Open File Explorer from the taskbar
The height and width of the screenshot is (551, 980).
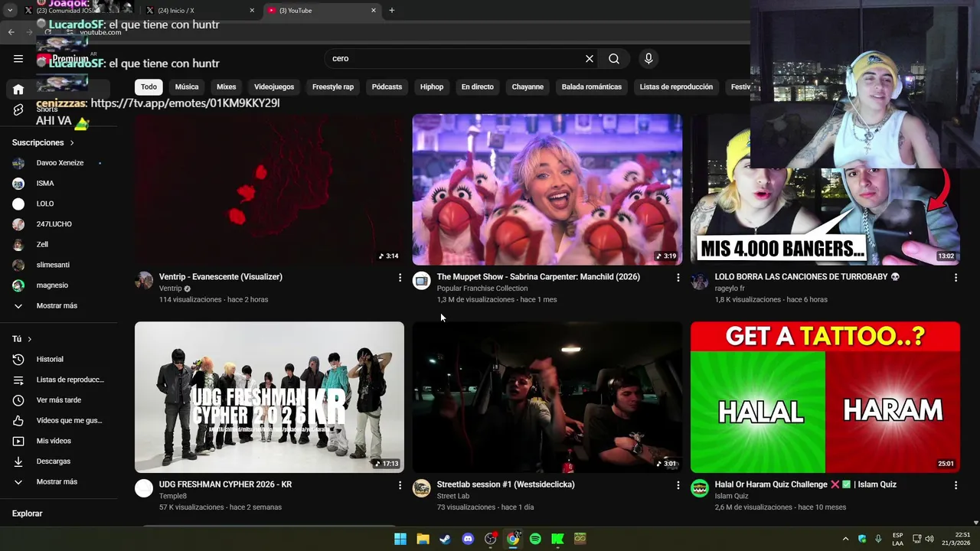[423, 539]
